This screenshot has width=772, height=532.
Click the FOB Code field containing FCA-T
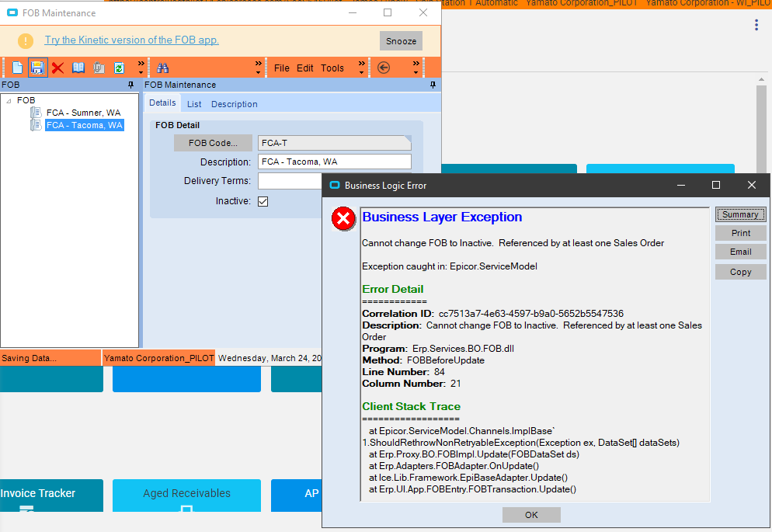(334, 143)
